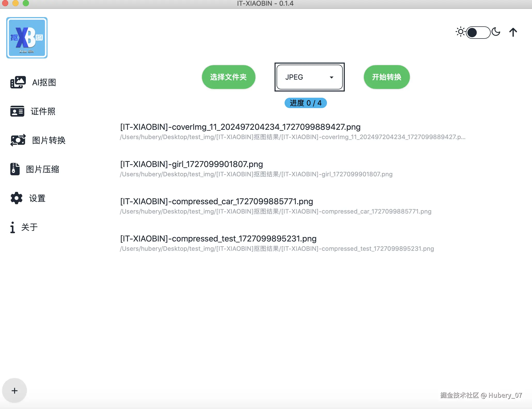Click the 选择文件夹 button
Image resolution: width=532 pixels, height=409 pixels.
(228, 77)
